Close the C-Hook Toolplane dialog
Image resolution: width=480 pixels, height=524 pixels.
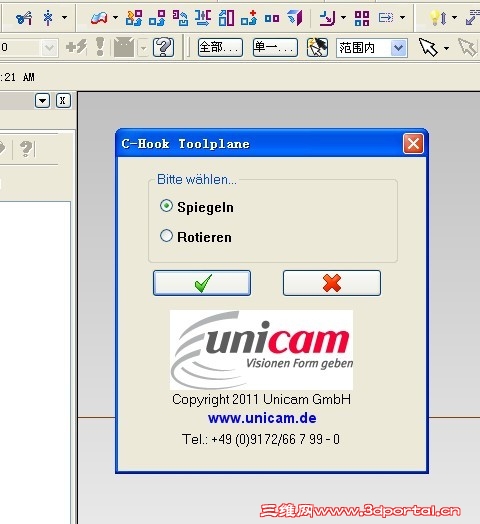413,144
